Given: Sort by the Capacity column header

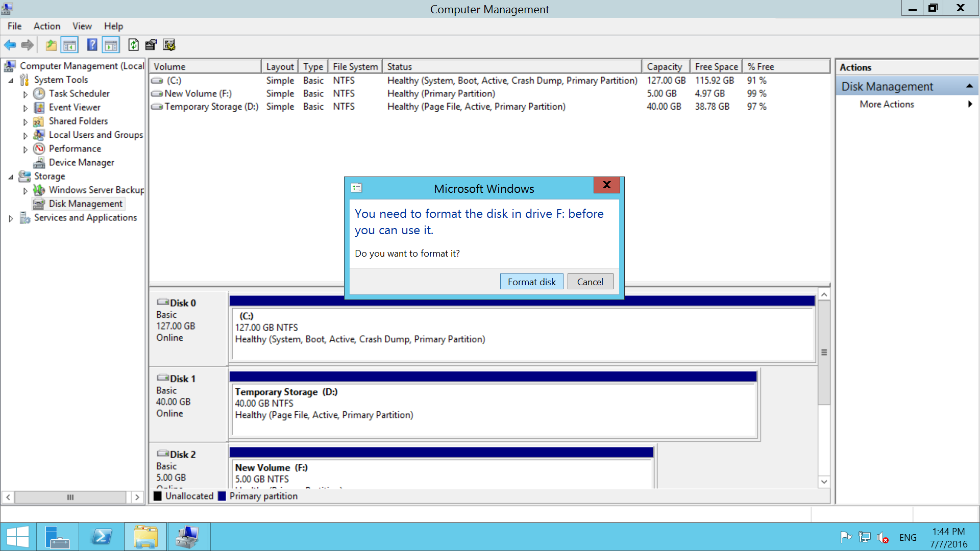Looking at the screenshot, I should coord(666,66).
